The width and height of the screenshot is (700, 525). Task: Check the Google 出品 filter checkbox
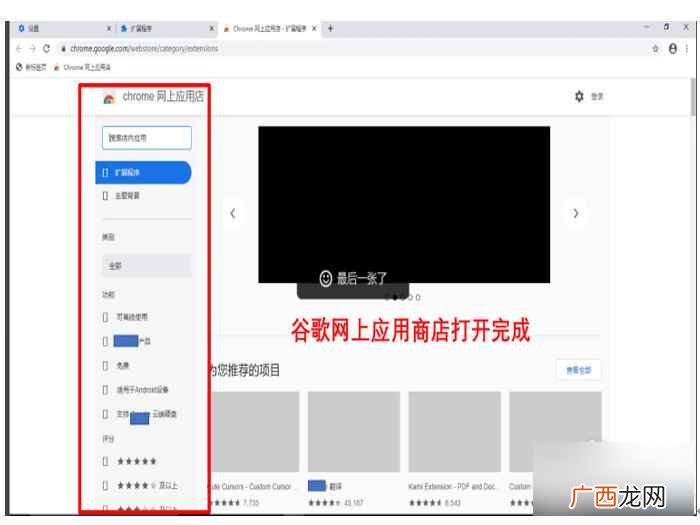pyautogui.click(x=105, y=342)
